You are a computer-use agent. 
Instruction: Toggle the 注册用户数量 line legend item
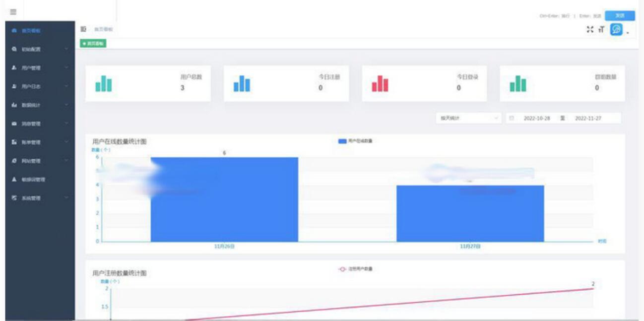(355, 269)
